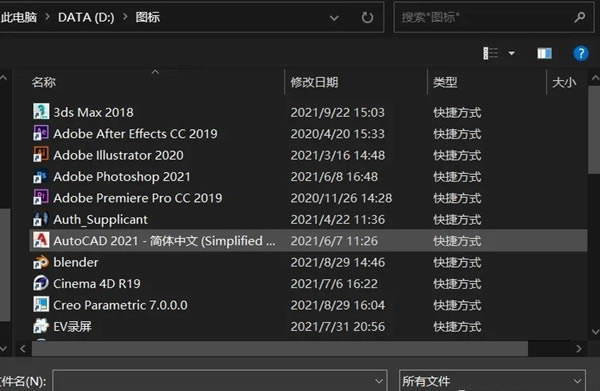Open the help question mark icon
The width and height of the screenshot is (600, 391).
pyautogui.click(x=581, y=53)
